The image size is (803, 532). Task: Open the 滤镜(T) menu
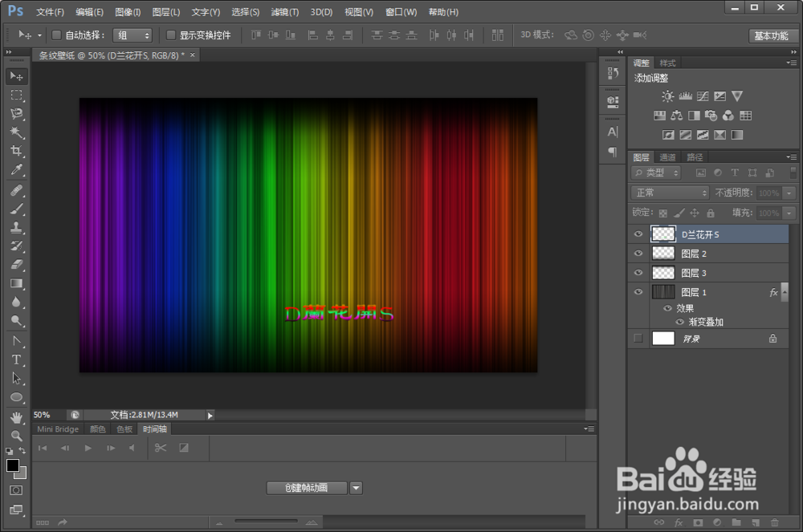pyautogui.click(x=285, y=12)
